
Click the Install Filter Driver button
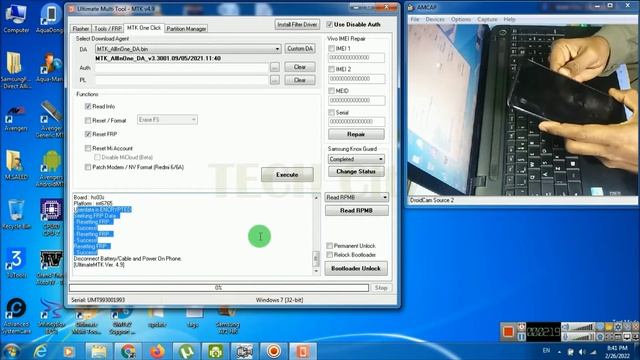pyautogui.click(x=297, y=24)
